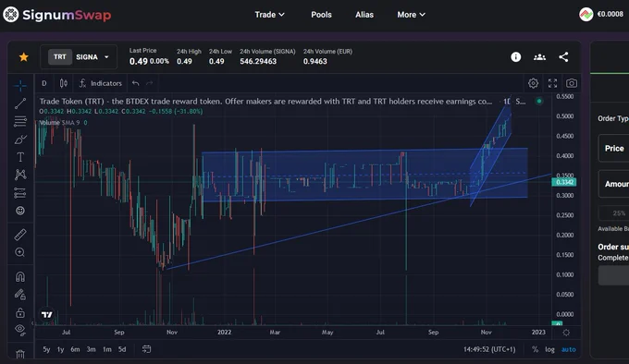This screenshot has width=629, height=364.
Task: Click the SignumSwap logo
Action: (57, 15)
